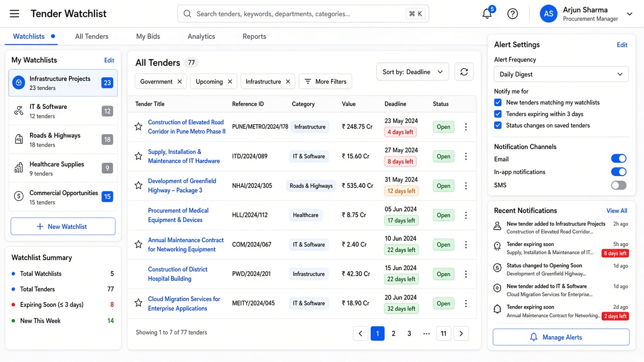
Task: Uncheck New tenders matching my watchlists
Action: (x=498, y=103)
